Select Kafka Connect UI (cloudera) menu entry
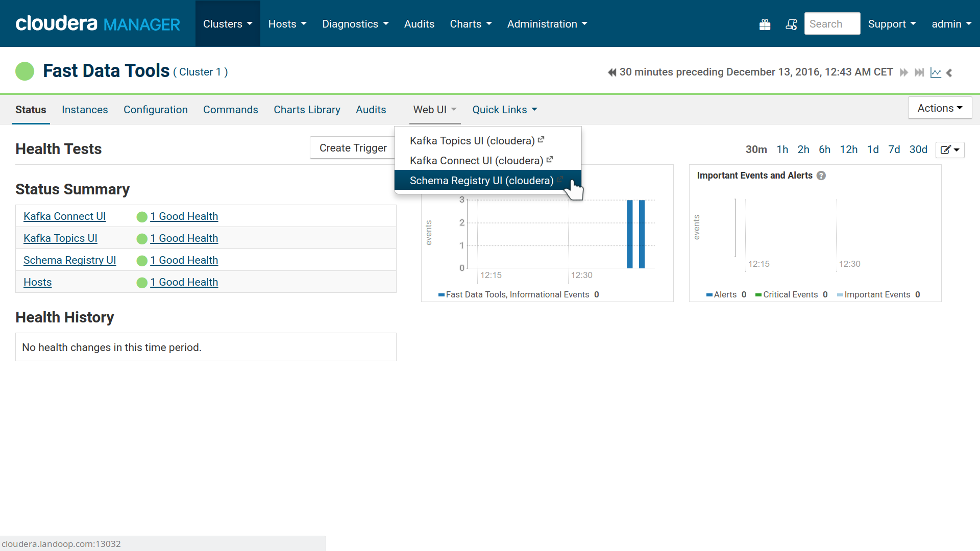 click(487, 160)
